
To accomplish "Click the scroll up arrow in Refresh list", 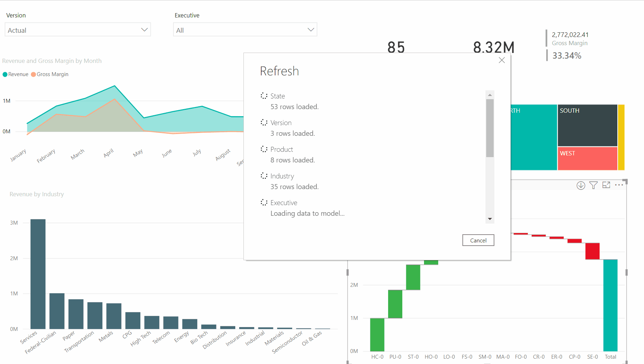I will point(490,95).
